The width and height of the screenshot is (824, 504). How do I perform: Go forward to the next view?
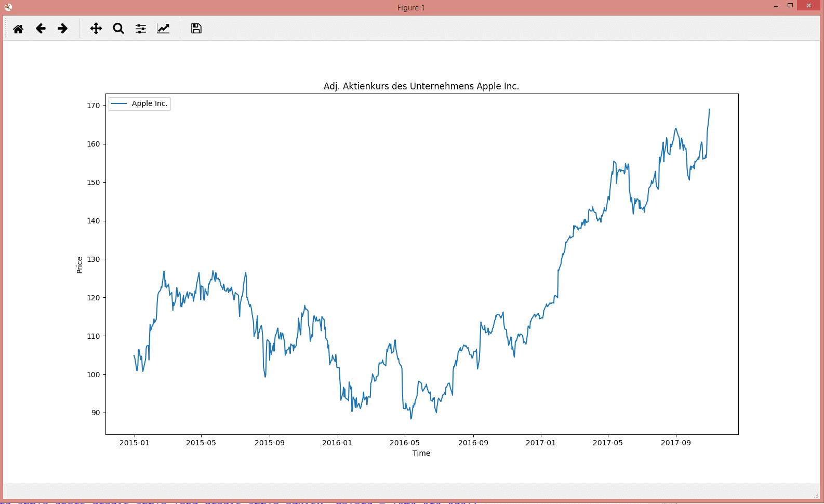63,29
